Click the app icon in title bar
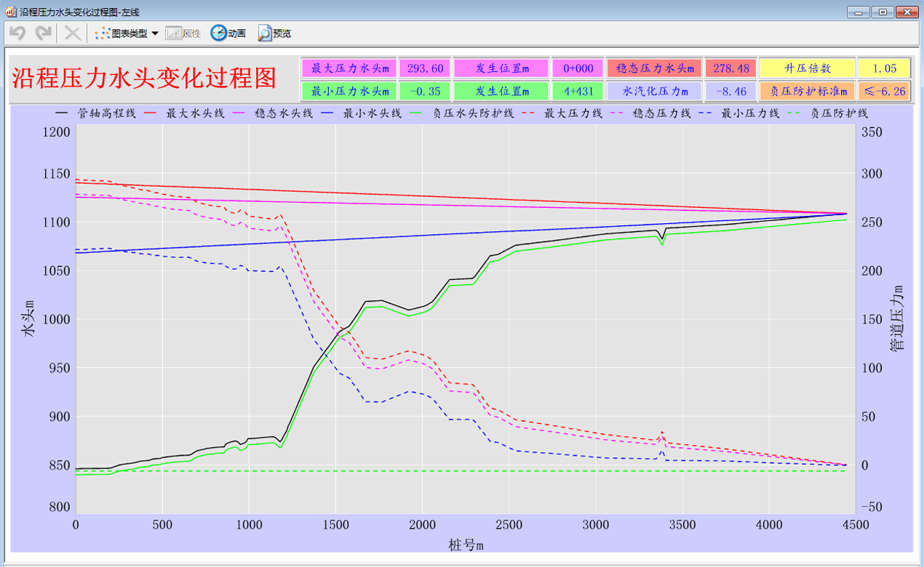Viewport: 924px width, 567px height. tap(10, 12)
